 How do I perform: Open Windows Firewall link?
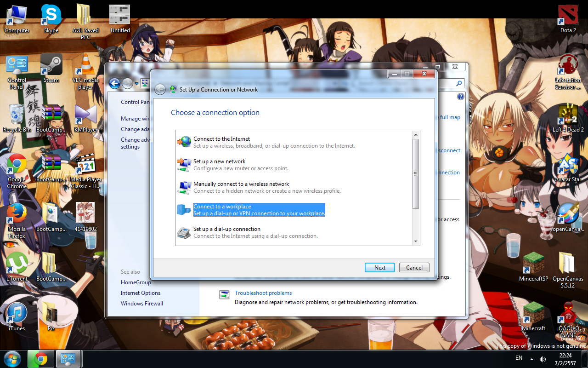[142, 304]
